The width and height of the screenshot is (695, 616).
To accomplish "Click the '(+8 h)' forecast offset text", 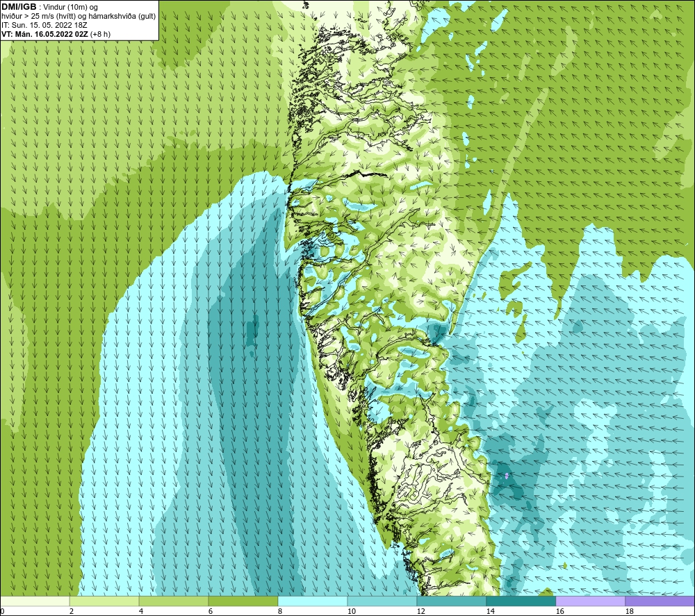I will [100, 34].
